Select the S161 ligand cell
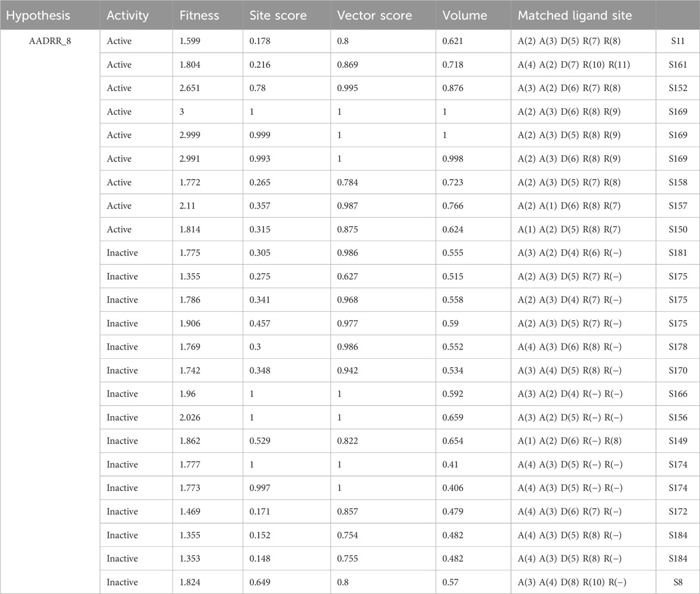 point(678,65)
